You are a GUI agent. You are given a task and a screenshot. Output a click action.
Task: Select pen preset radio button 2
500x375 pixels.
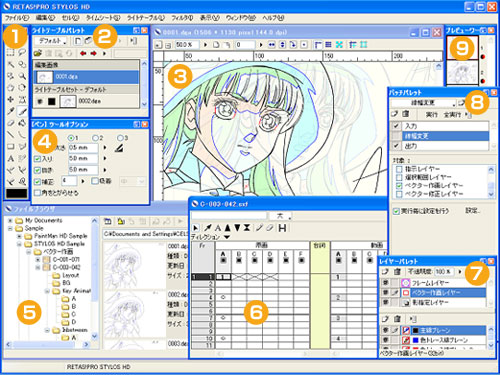(x=96, y=138)
